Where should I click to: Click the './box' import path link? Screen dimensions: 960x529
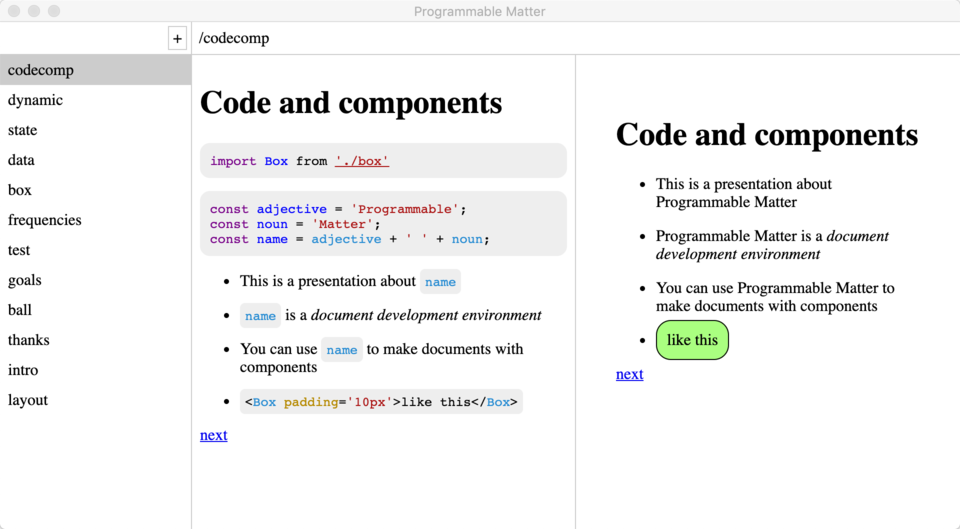click(x=362, y=161)
